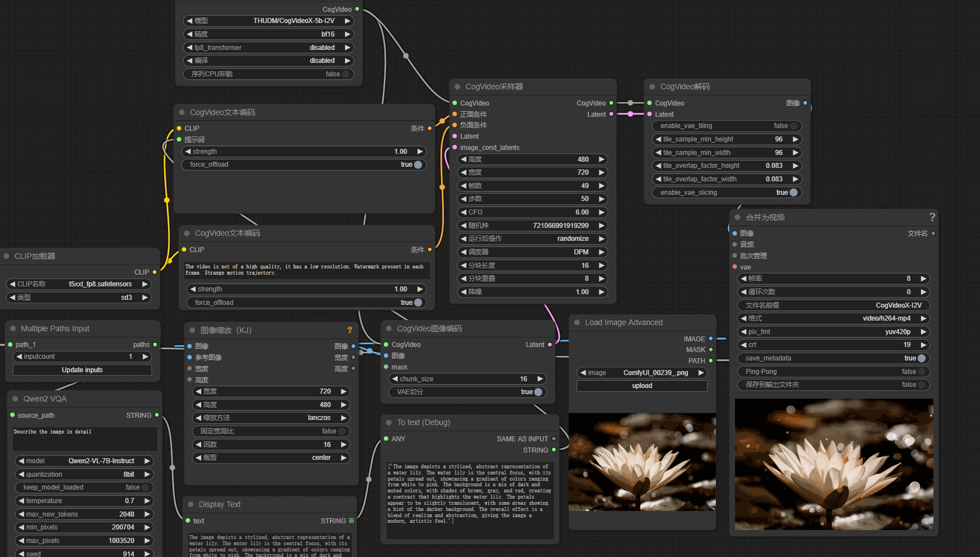Click the negative prompt text box about low resolution
The height and width of the screenshot is (557, 980).
pyautogui.click(x=306, y=270)
